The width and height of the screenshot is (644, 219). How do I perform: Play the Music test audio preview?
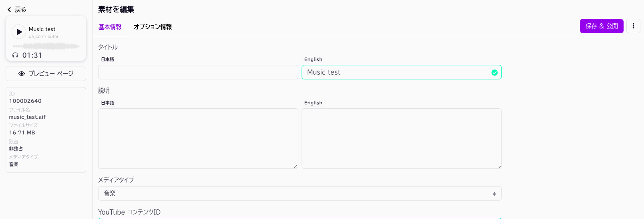[19, 32]
